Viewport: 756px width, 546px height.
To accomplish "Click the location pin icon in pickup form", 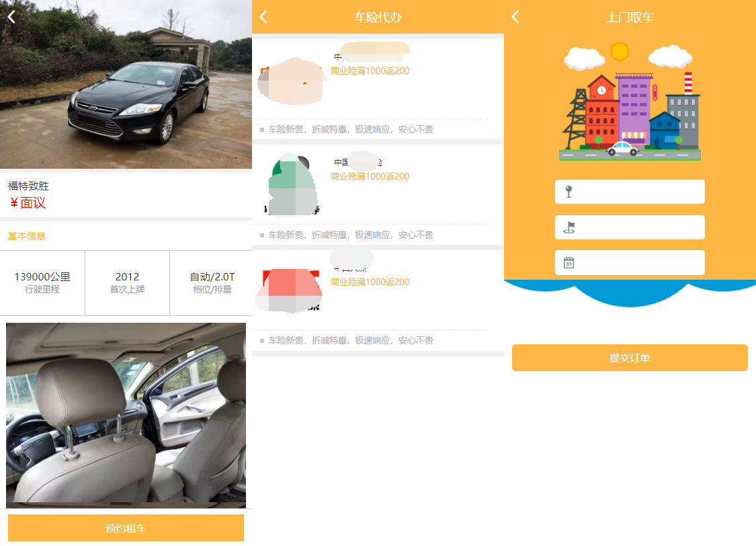I will [569, 192].
